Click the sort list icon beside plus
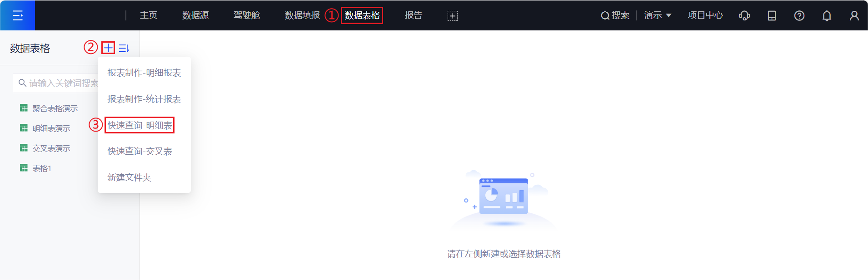This screenshot has width=868, height=280. (124, 48)
